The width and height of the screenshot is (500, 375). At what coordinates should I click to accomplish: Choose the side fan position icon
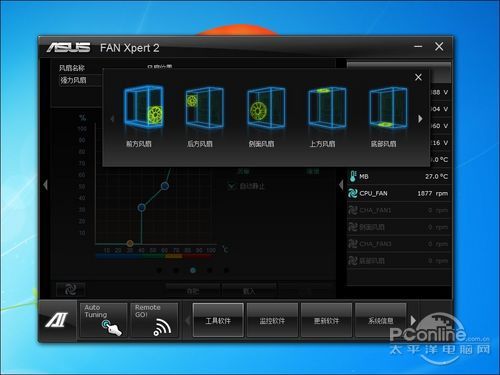266,107
